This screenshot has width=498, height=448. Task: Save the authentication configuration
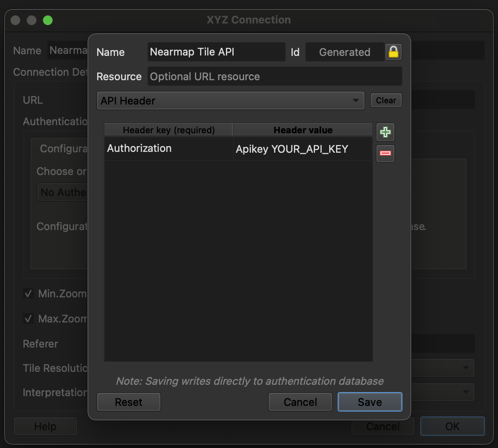tap(369, 402)
